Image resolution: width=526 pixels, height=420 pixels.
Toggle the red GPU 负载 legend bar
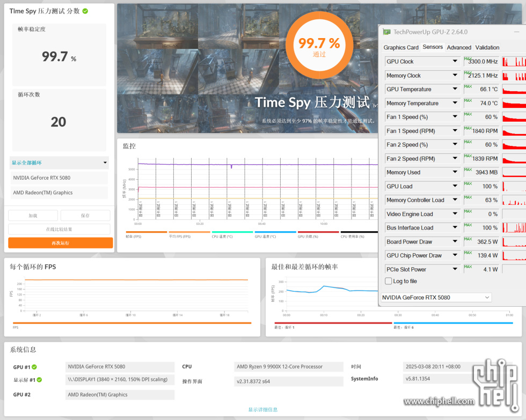pyautogui.click(x=318, y=232)
